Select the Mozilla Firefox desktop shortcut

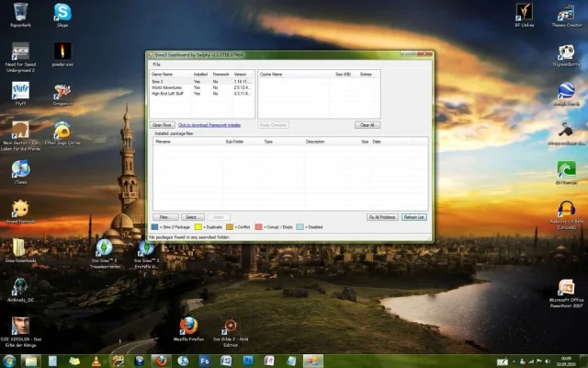tap(188, 329)
